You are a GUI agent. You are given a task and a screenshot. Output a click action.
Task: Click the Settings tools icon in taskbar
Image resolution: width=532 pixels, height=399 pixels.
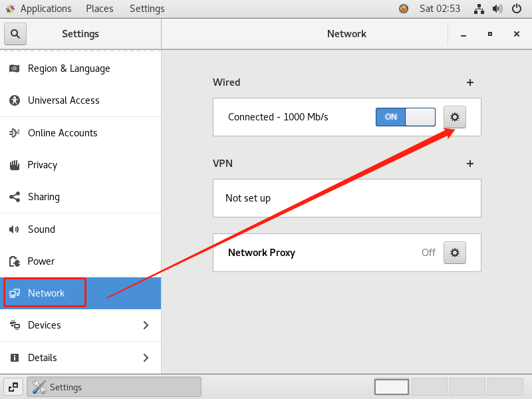coord(39,387)
